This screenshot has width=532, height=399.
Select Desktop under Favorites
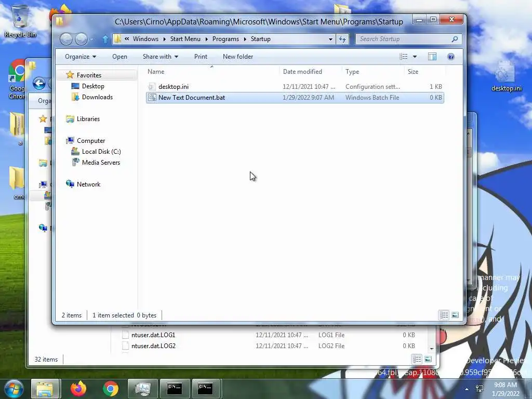93,86
